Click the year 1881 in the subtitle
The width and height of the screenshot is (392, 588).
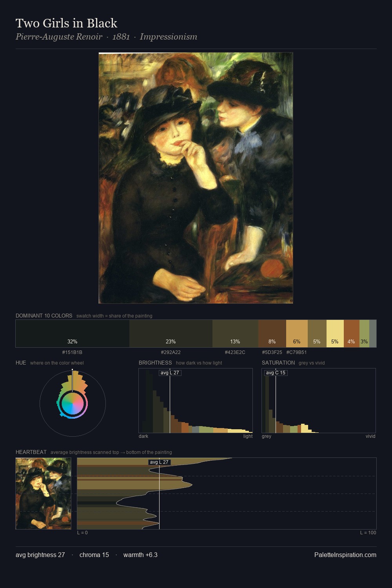tap(121, 37)
